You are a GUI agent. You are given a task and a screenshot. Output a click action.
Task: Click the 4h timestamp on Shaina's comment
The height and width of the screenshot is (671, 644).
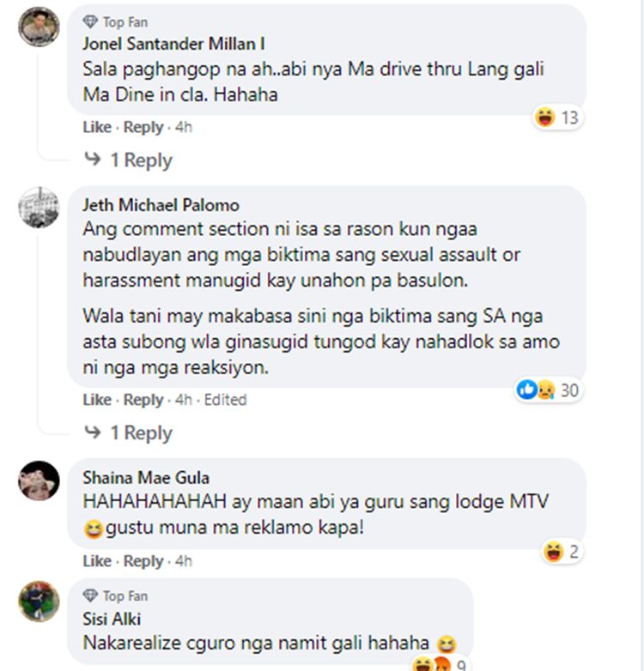pos(183,561)
